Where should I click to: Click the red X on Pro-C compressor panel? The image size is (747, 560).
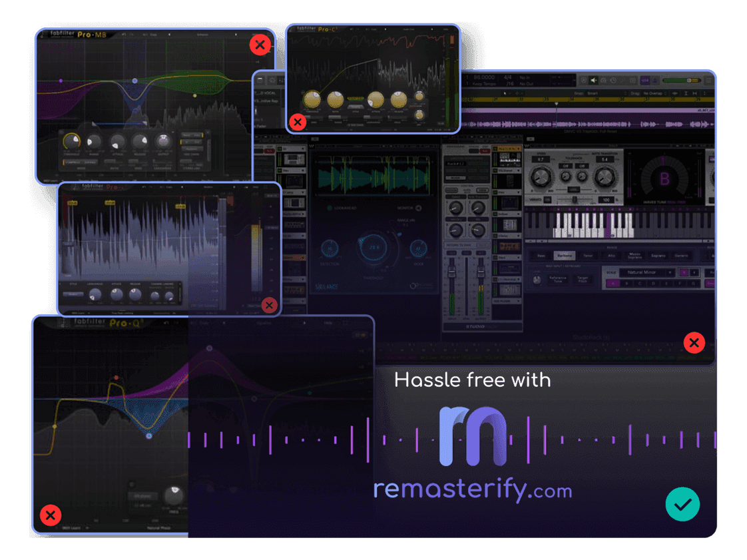[x=298, y=122]
